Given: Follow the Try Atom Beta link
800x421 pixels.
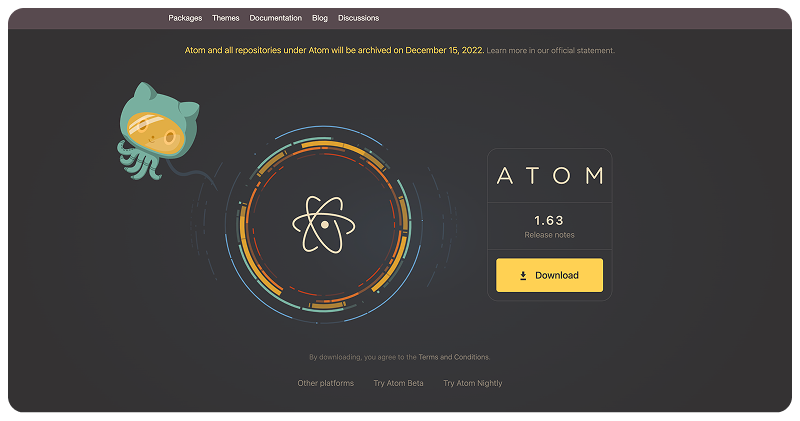Looking at the screenshot, I should [398, 383].
